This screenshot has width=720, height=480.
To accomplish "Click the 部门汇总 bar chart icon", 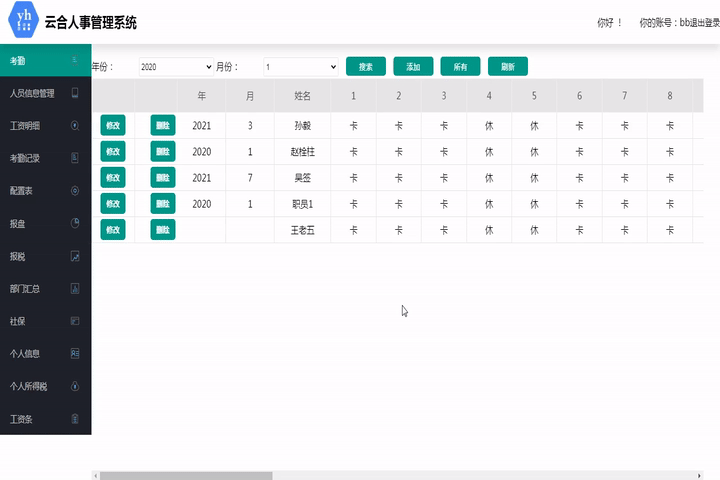I will [x=75, y=288].
